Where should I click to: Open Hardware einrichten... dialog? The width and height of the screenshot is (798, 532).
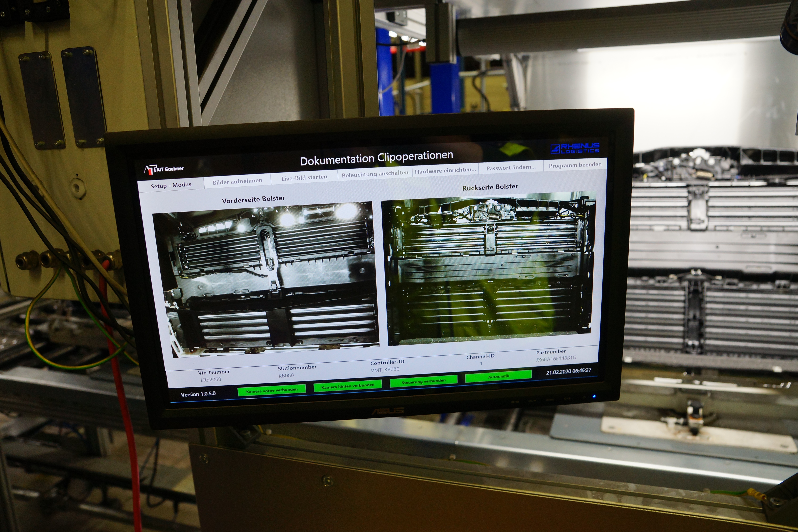tap(445, 170)
